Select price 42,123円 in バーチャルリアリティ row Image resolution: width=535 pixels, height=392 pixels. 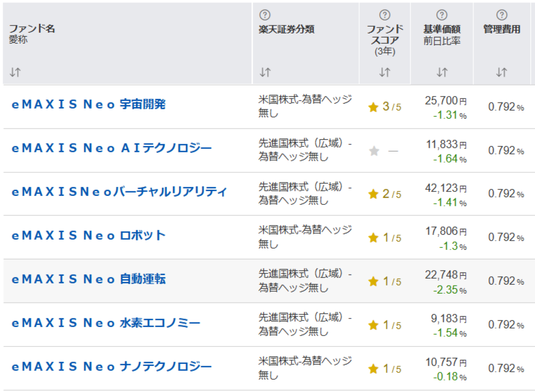(x=445, y=188)
